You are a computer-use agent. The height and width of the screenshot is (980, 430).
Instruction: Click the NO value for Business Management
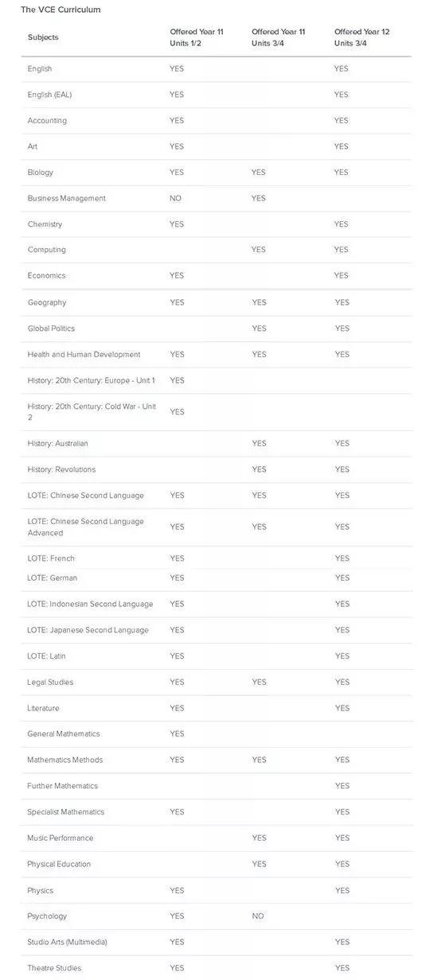point(175,198)
